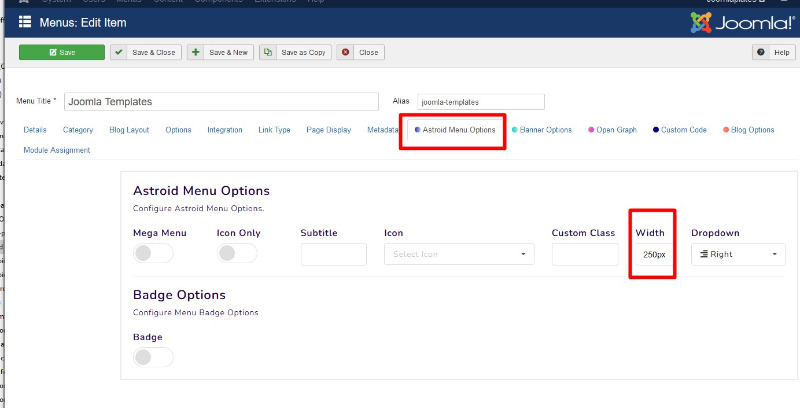This screenshot has height=408, width=800.
Task: Click the Save as Copy button
Action: click(x=295, y=52)
